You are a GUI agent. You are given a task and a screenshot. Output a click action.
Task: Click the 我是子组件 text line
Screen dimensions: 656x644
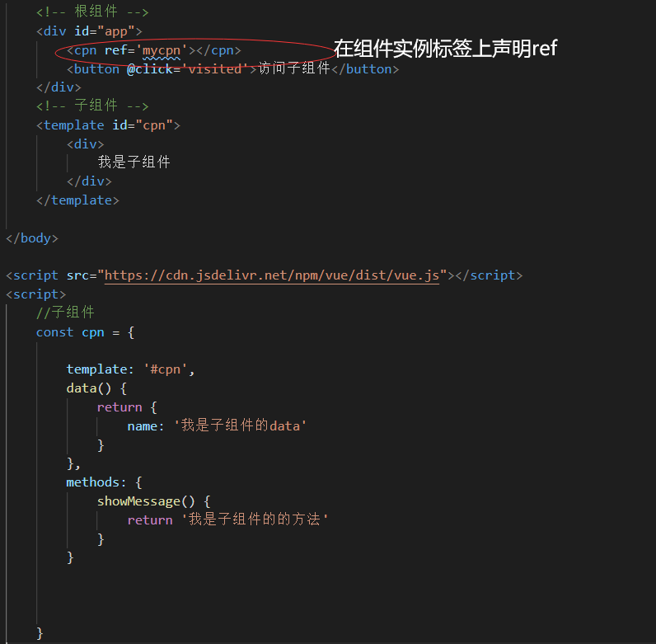[x=134, y=162]
